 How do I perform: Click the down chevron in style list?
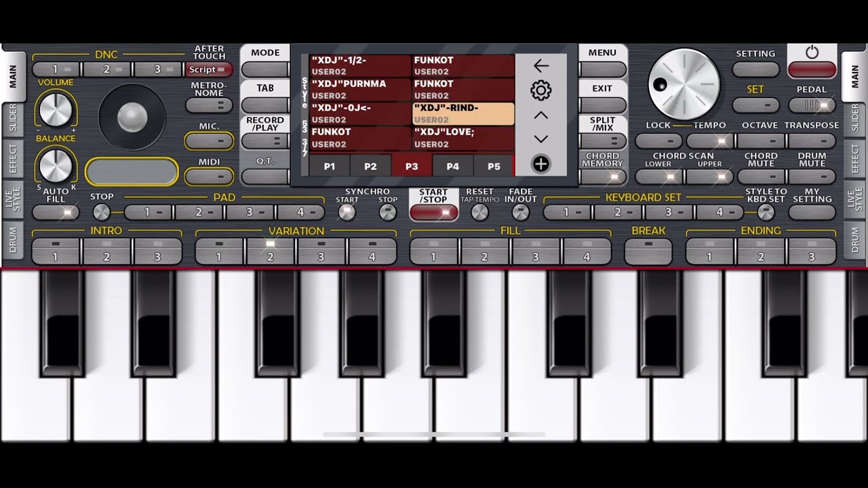[x=540, y=139]
